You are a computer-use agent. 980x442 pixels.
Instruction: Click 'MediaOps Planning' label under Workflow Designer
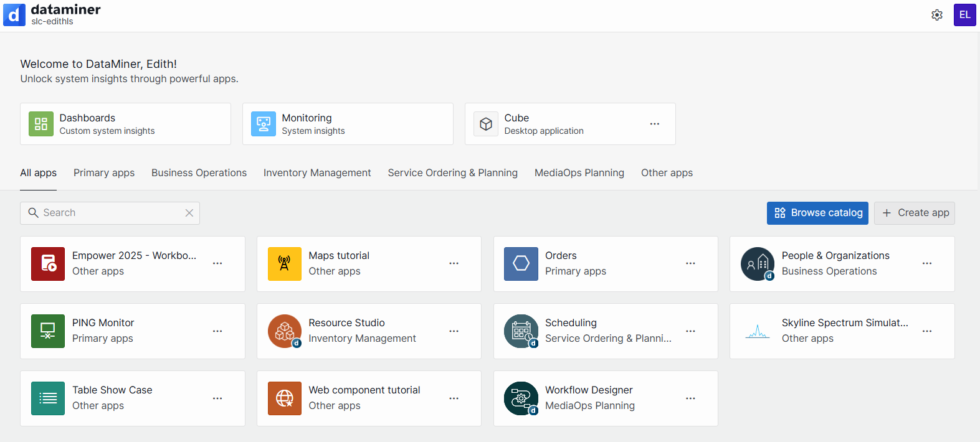(x=590, y=406)
